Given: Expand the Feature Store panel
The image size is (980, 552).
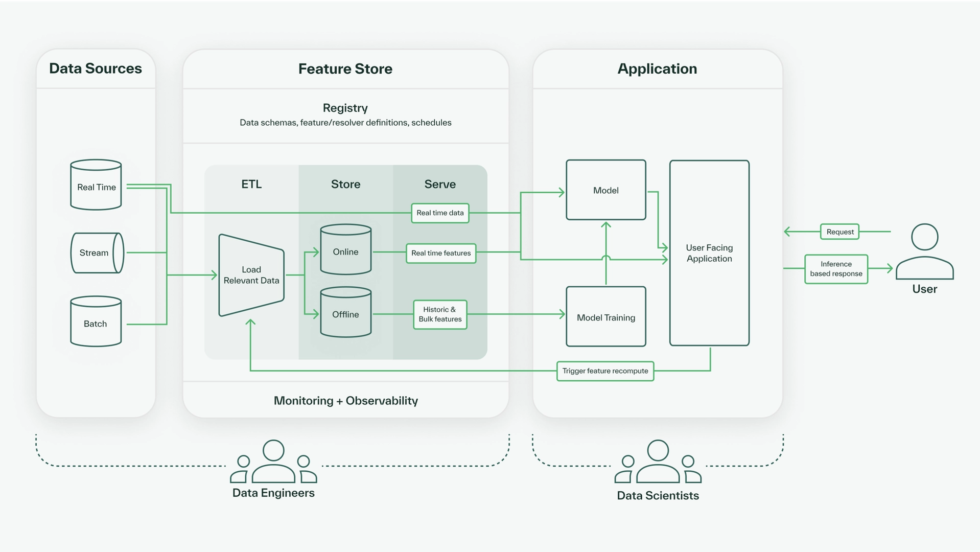Looking at the screenshot, I should (x=345, y=68).
